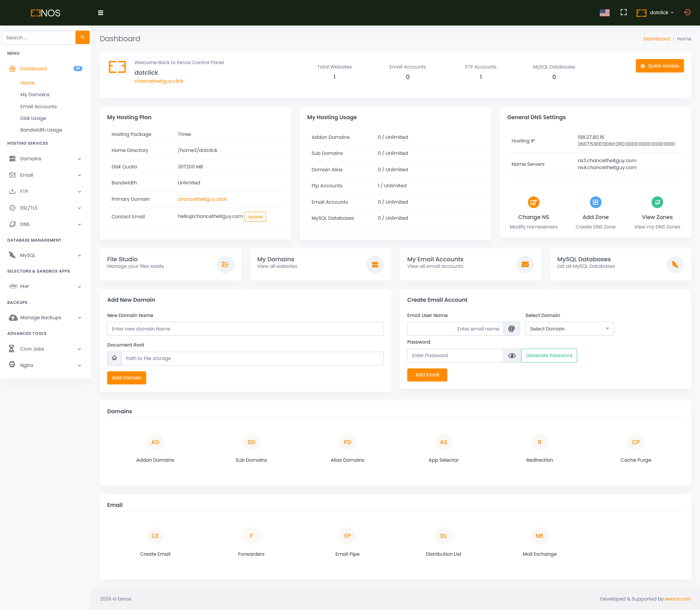Open the US flag language selector
This screenshot has height=610, width=700.
click(604, 13)
